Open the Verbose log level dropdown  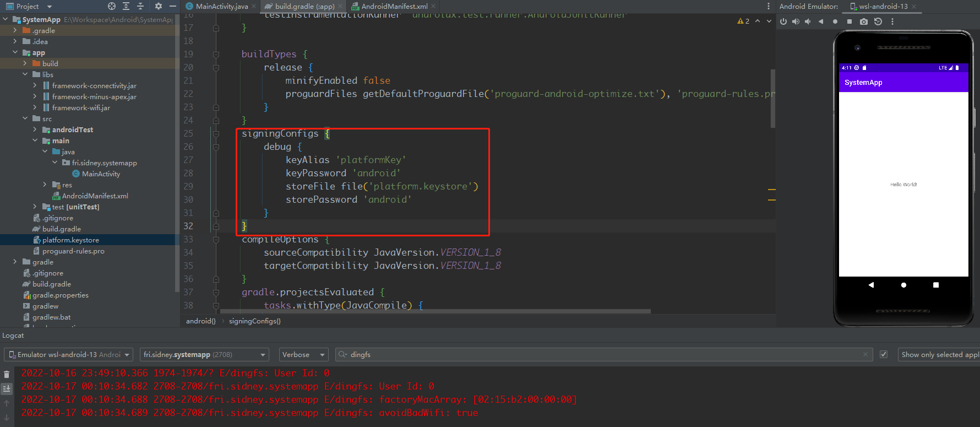point(303,354)
